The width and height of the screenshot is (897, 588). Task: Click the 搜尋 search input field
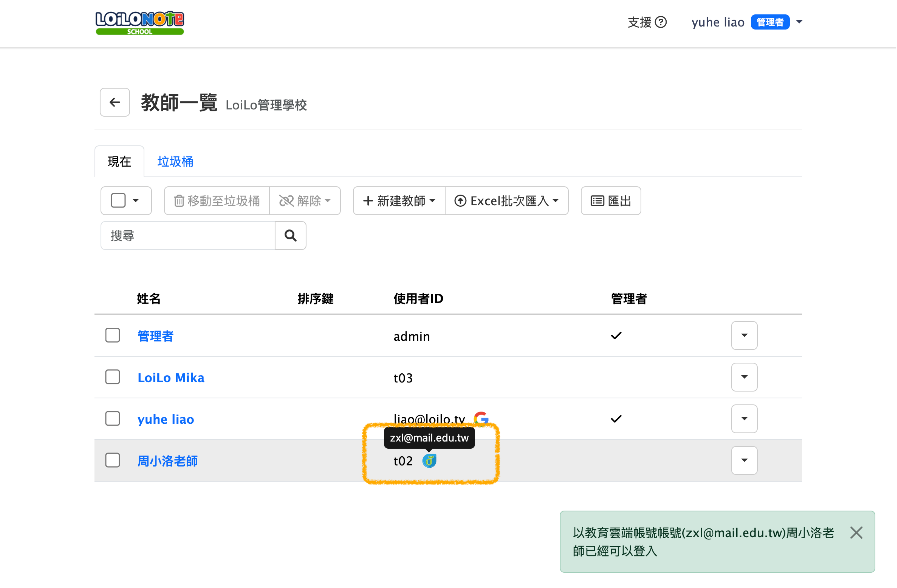point(188,236)
